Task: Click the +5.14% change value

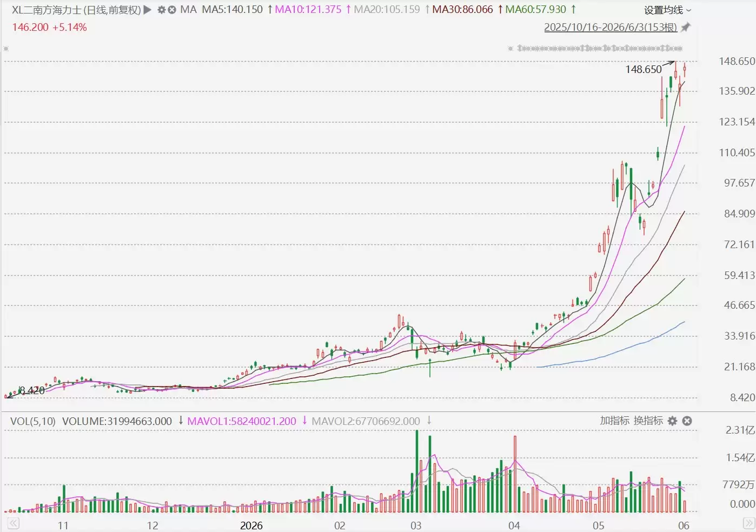Action: pyautogui.click(x=70, y=27)
